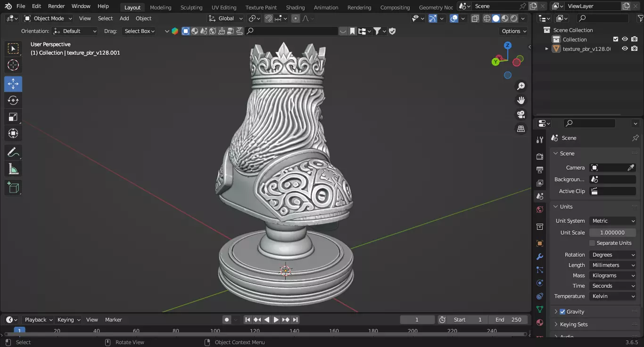Toggle X-ray mode
The image size is (644, 347).
pyautogui.click(x=475, y=18)
